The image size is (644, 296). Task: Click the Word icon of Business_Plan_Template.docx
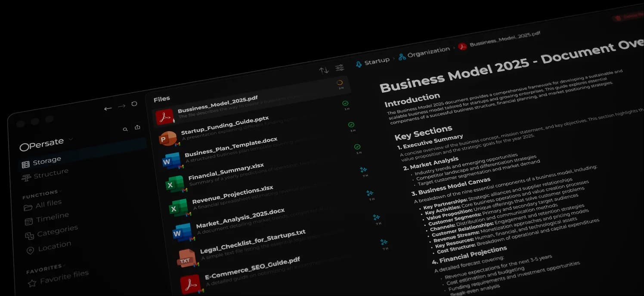[172, 161]
